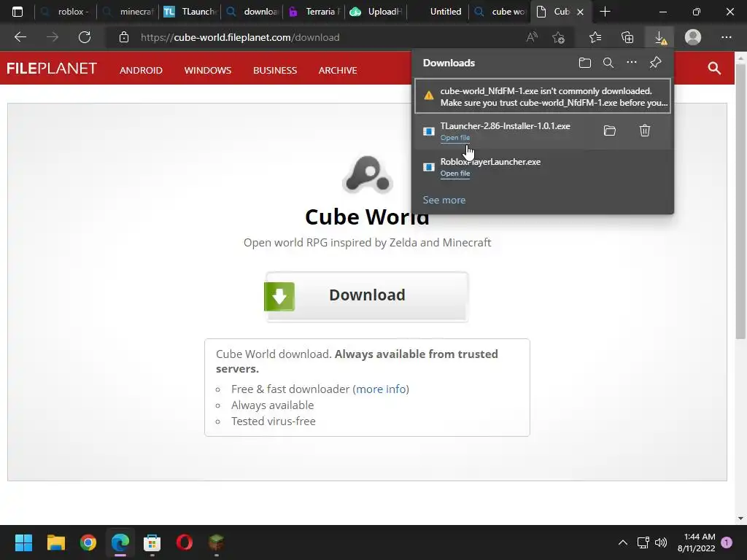The height and width of the screenshot is (560, 747).
Task: Open Windows Start menu
Action: click(x=23, y=542)
